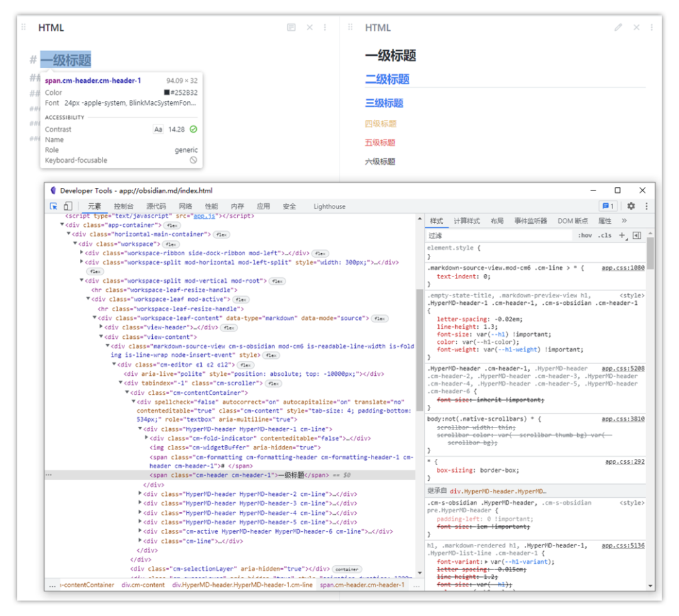The height and width of the screenshot is (616, 679).
Task: Open left HTML pane more options menu
Action: pos(325,28)
